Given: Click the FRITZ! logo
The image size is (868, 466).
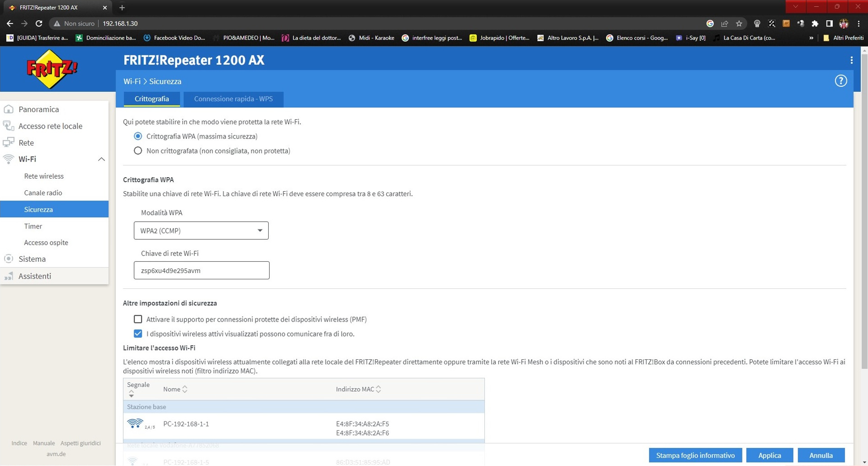Looking at the screenshot, I should click(x=52, y=69).
